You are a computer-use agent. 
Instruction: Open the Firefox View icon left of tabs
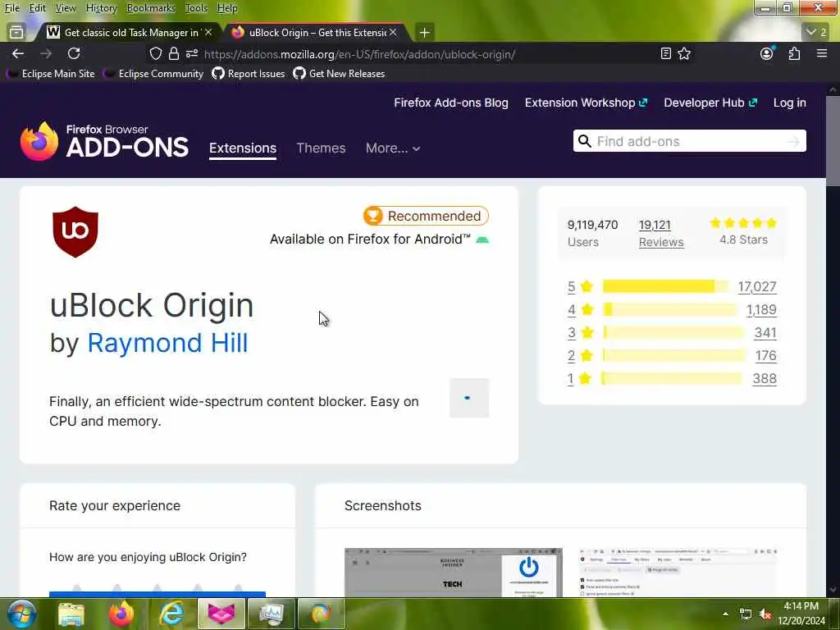click(x=16, y=32)
